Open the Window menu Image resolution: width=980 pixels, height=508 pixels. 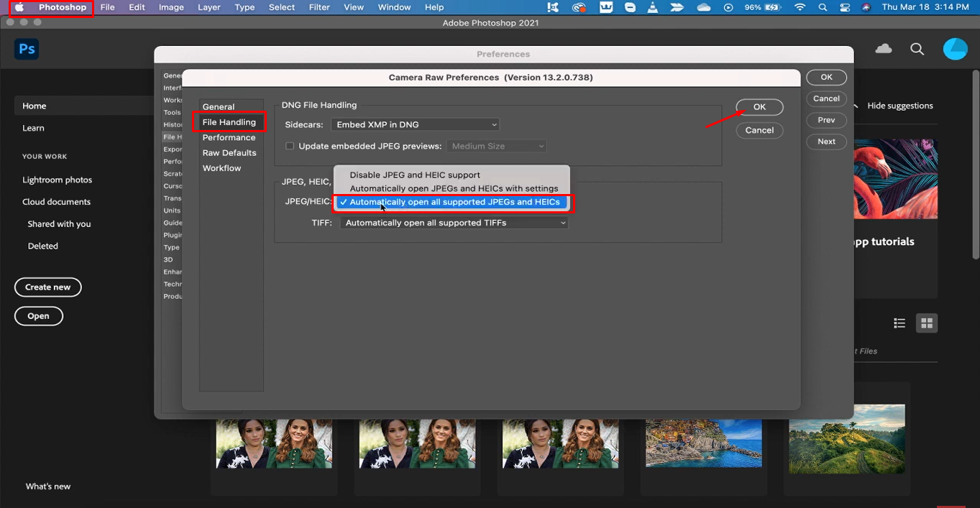click(394, 7)
